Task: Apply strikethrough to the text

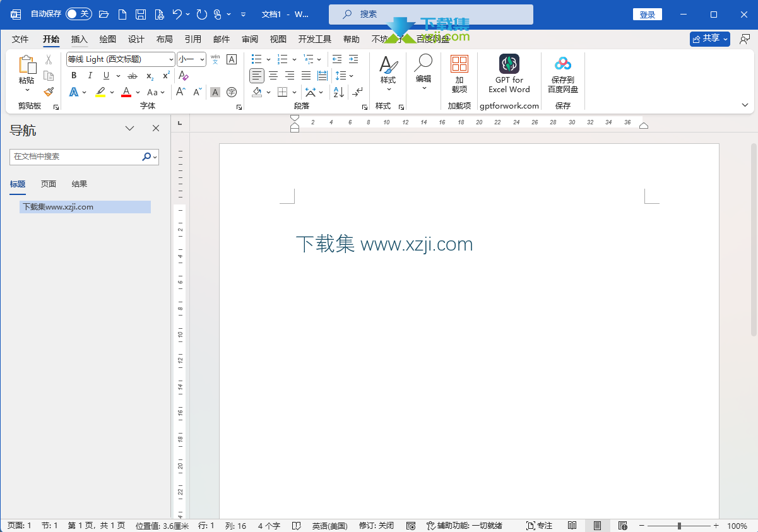Action: [x=133, y=76]
